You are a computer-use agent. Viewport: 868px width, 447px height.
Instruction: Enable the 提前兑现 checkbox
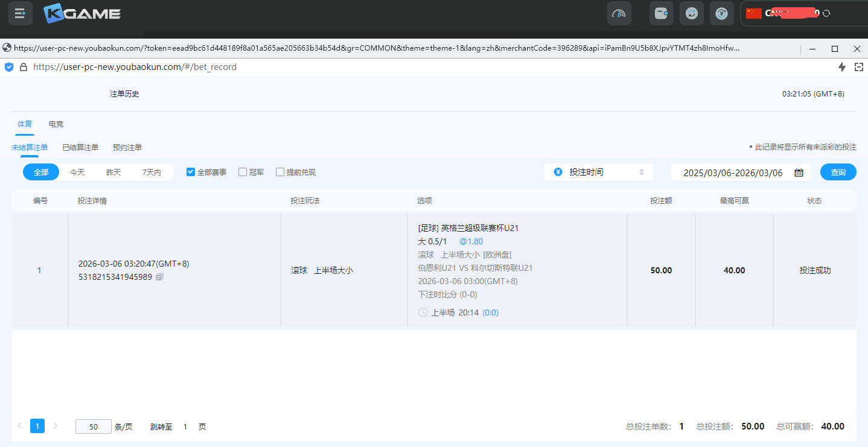coord(280,172)
